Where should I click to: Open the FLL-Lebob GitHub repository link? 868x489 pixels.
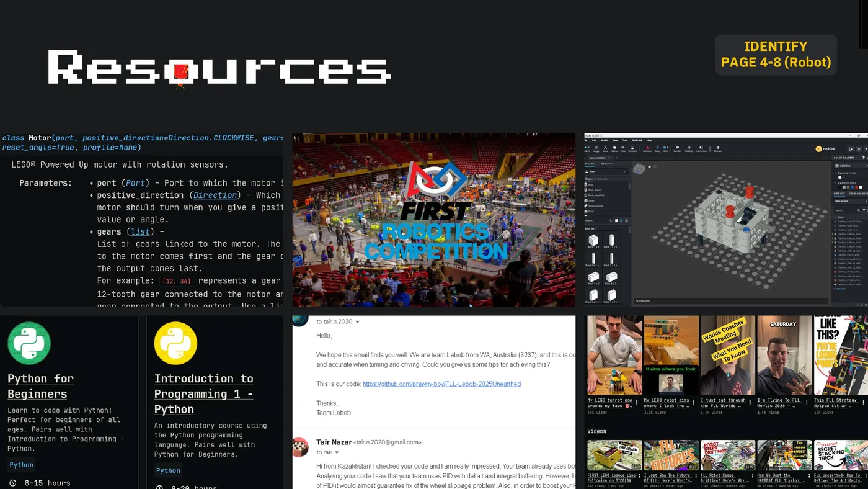441,384
